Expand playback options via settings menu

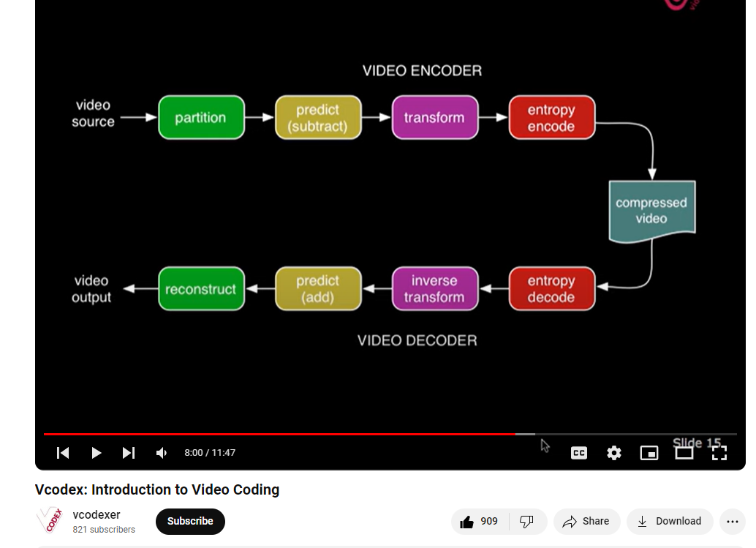pyautogui.click(x=613, y=452)
